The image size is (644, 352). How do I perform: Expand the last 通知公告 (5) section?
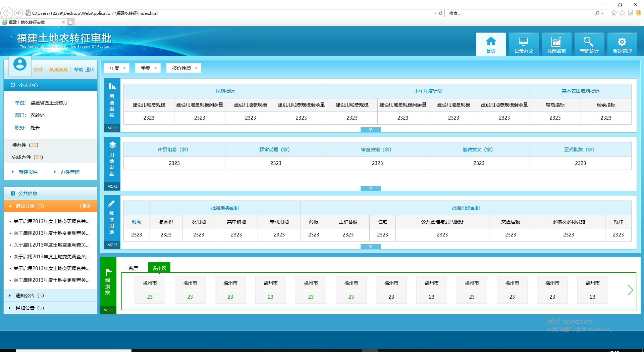point(50,308)
